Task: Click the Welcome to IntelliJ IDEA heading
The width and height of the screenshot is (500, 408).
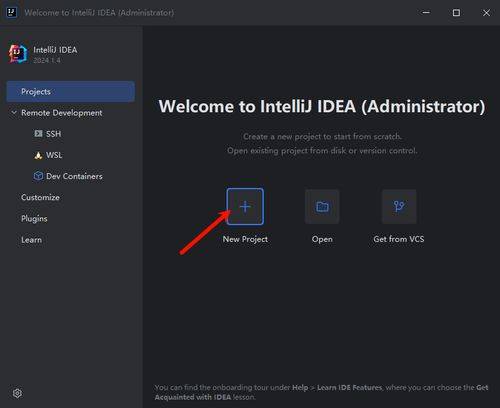Action: (x=322, y=106)
